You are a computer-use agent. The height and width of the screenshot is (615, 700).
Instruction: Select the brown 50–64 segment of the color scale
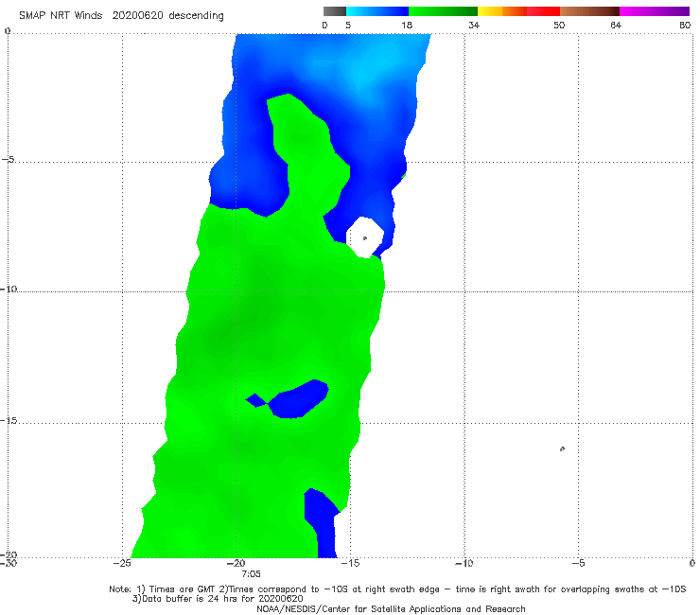click(x=589, y=11)
